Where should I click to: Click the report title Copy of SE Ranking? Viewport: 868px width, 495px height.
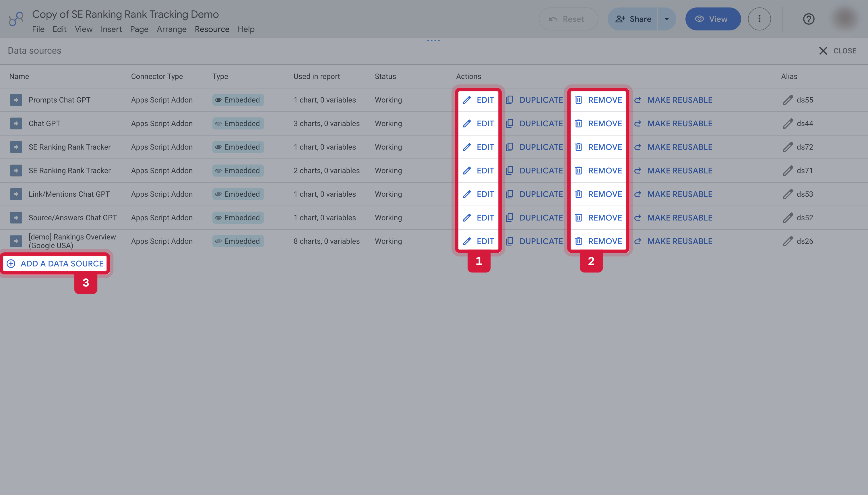pyautogui.click(x=125, y=14)
